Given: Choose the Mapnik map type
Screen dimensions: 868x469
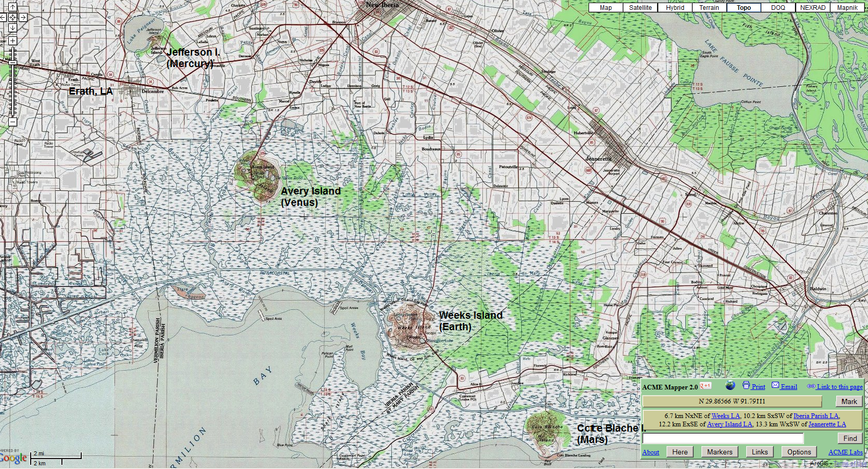Looking at the screenshot, I should [847, 8].
